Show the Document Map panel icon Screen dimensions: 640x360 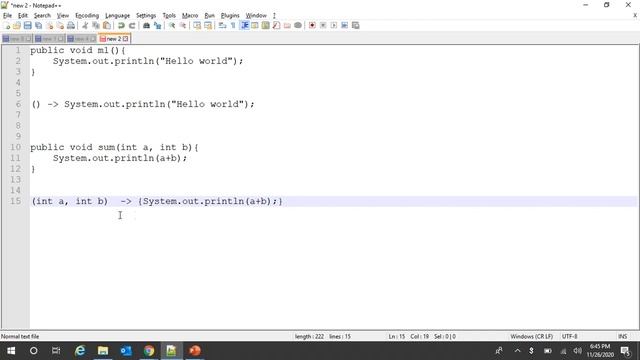click(x=265, y=26)
